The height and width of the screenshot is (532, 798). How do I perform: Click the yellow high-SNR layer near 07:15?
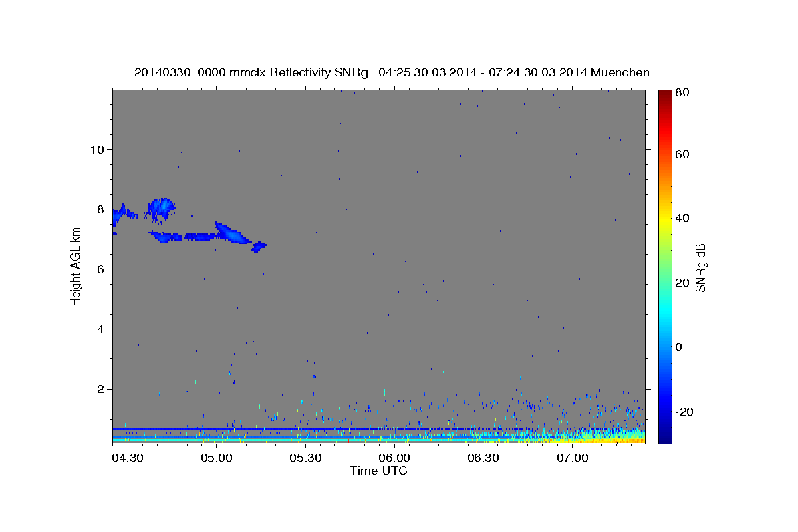pyautogui.click(x=608, y=438)
